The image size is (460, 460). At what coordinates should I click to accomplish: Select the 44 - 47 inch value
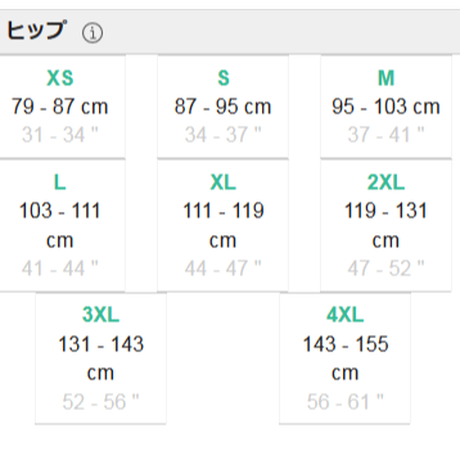[x=223, y=268]
